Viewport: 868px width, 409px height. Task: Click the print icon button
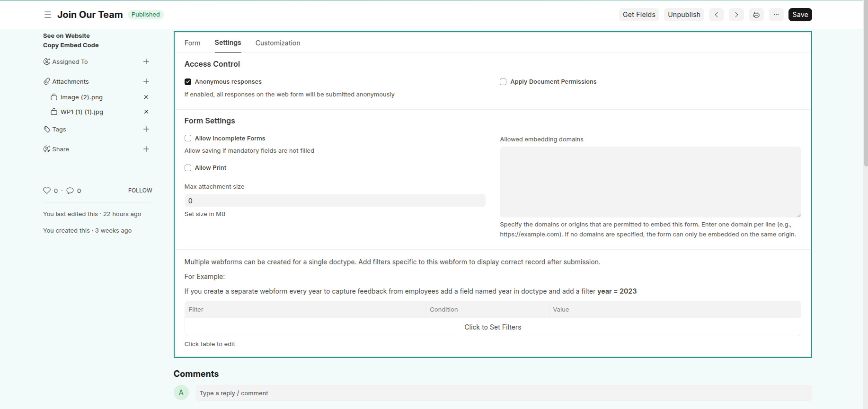pyautogui.click(x=756, y=15)
